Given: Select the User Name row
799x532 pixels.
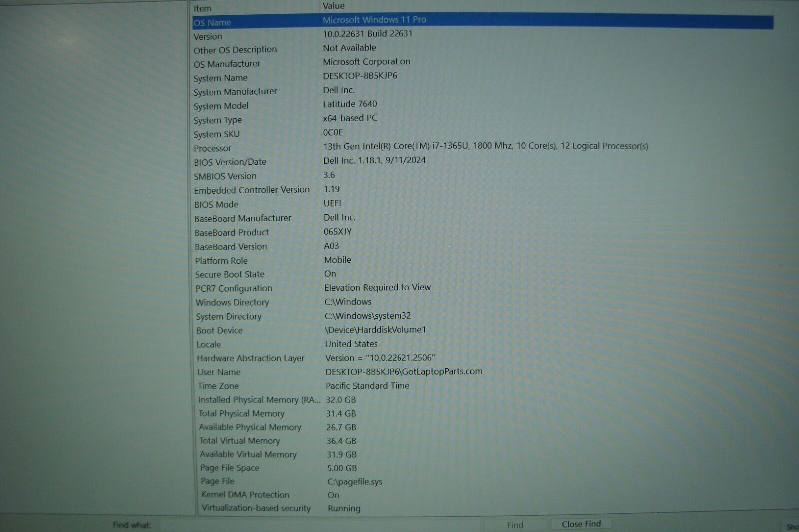Looking at the screenshot, I should [482, 372].
